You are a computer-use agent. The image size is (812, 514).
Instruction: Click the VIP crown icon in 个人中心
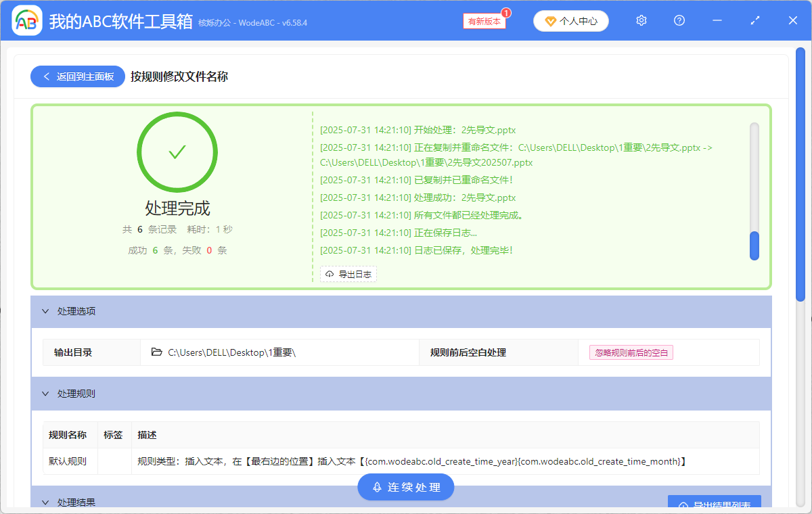click(x=549, y=21)
